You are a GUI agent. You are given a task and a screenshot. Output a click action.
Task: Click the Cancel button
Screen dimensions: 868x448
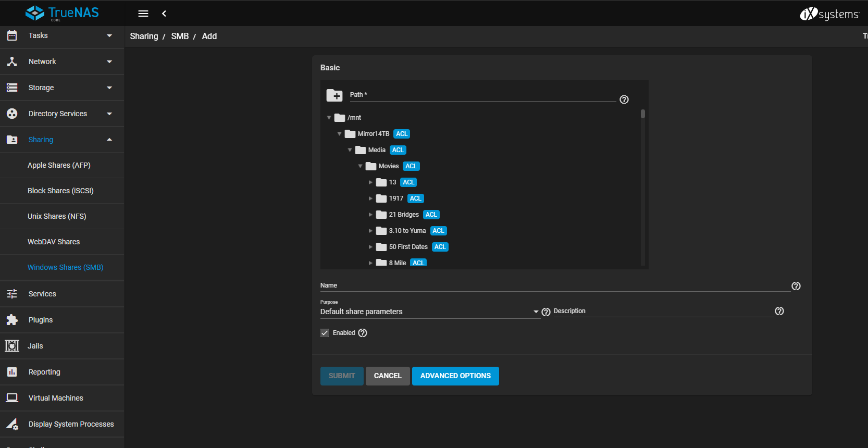coord(388,376)
